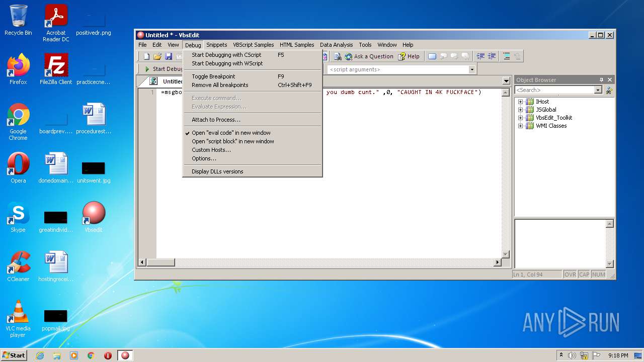This screenshot has height=362, width=644.
Task: Open the Skype desktop icon
Action: (x=18, y=217)
